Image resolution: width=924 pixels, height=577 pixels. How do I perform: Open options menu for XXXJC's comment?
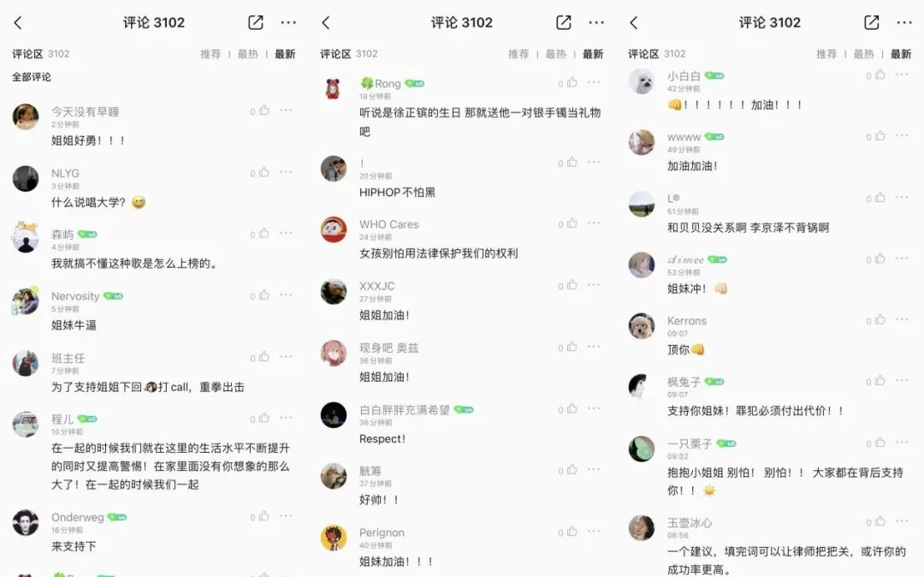coord(594,285)
